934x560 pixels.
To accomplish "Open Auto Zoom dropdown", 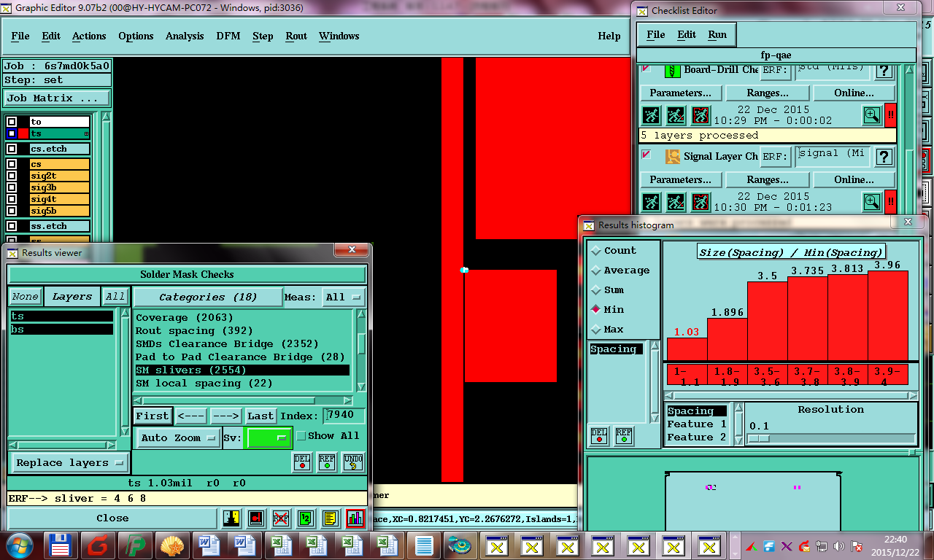I will coord(179,437).
